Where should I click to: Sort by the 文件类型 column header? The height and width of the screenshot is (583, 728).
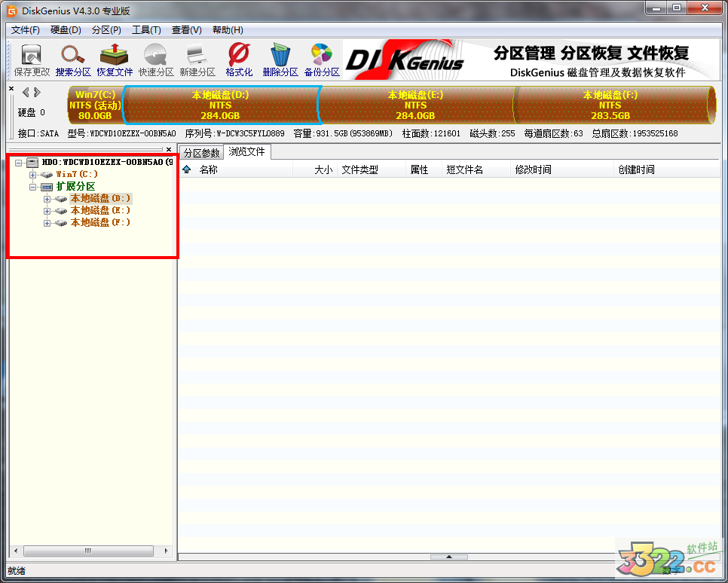pos(372,169)
